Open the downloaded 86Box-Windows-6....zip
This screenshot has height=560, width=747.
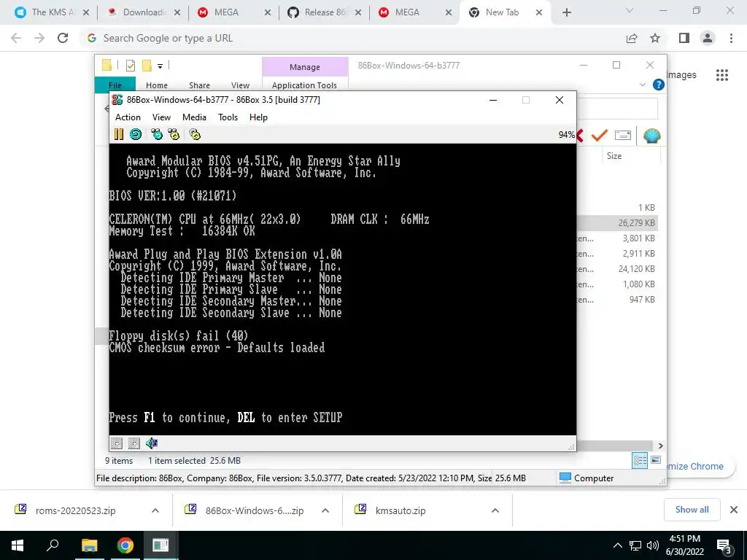point(255,510)
